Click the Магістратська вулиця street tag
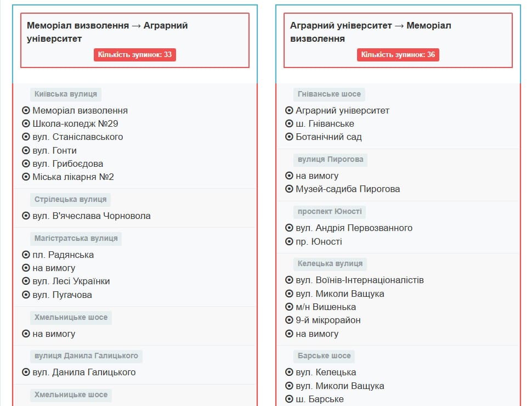 (x=76, y=238)
